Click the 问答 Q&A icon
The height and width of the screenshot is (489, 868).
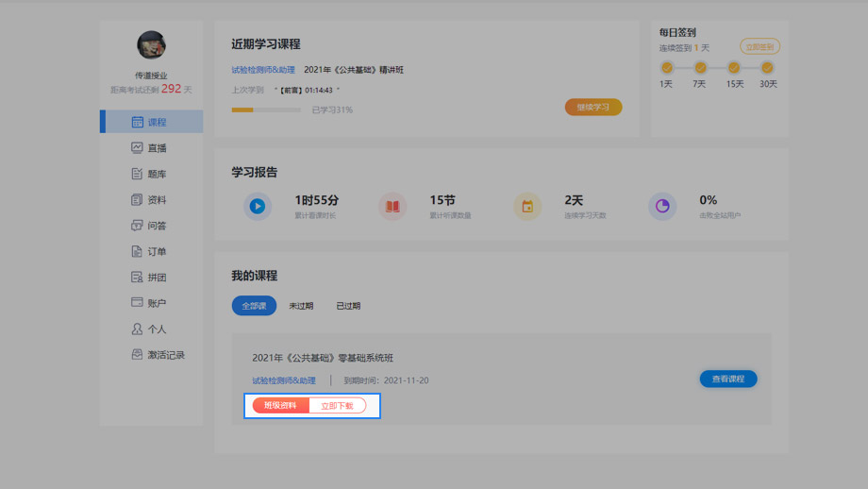(138, 226)
